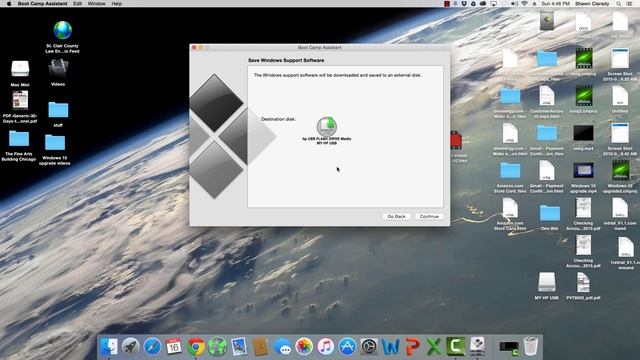Open the Trash in the Dock

(531, 347)
